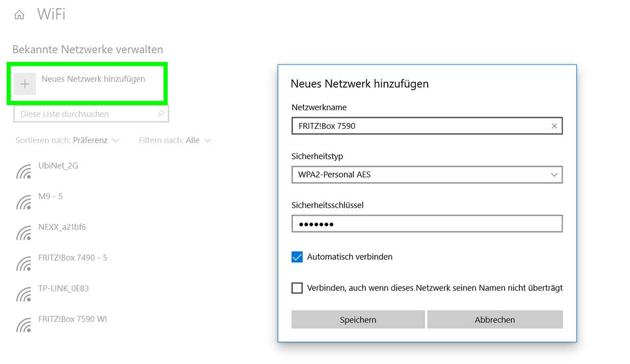630x364 pixels.
Task: Select the M9 - 5 network name
Action: 50,196
